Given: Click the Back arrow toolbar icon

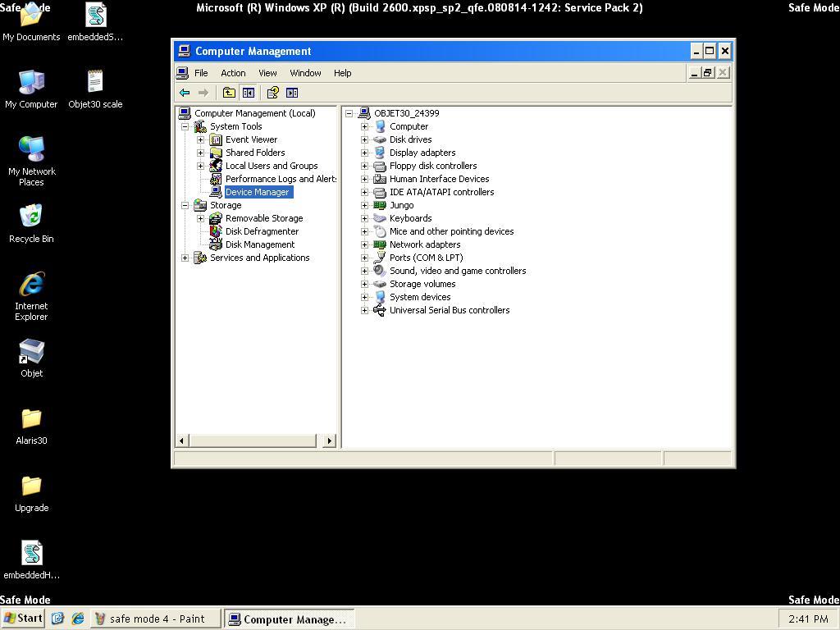Looking at the screenshot, I should coord(185,93).
